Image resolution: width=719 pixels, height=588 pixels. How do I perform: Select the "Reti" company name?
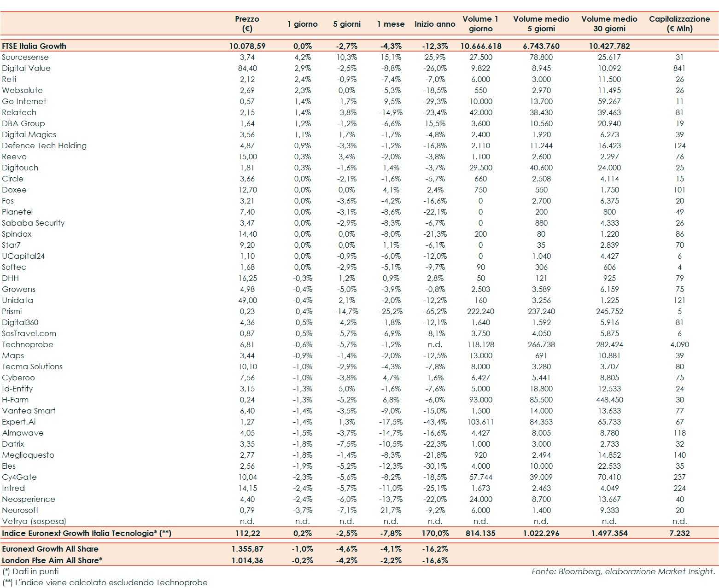point(9,79)
